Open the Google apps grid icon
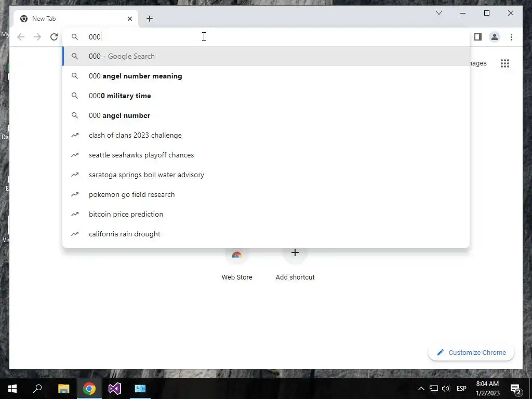532x399 pixels. pos(505,63)
